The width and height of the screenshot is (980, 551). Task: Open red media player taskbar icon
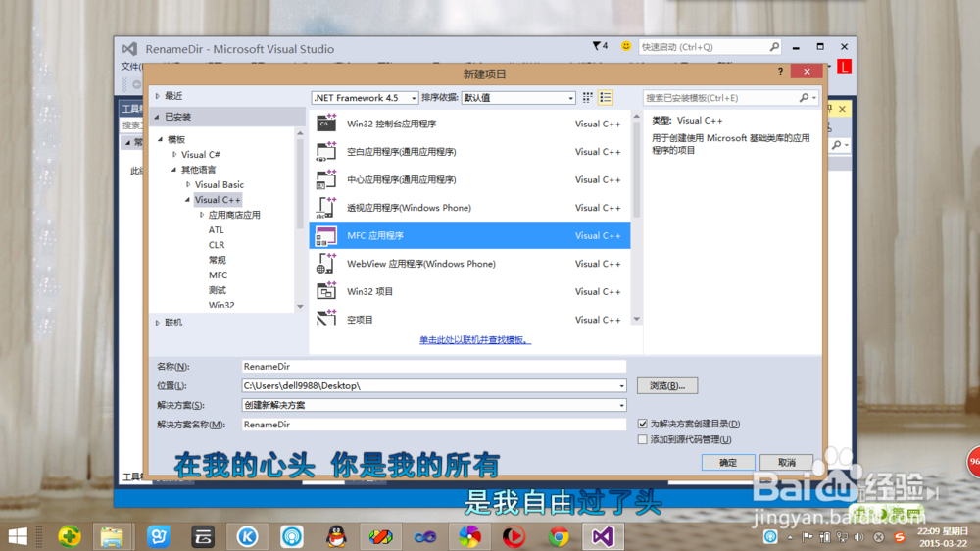coord(514,536)
